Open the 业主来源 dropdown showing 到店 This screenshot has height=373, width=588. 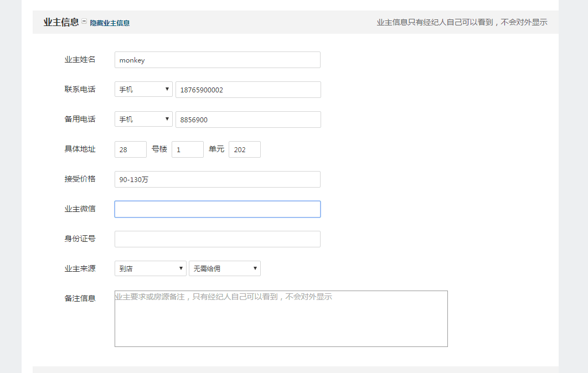[151, 268]
